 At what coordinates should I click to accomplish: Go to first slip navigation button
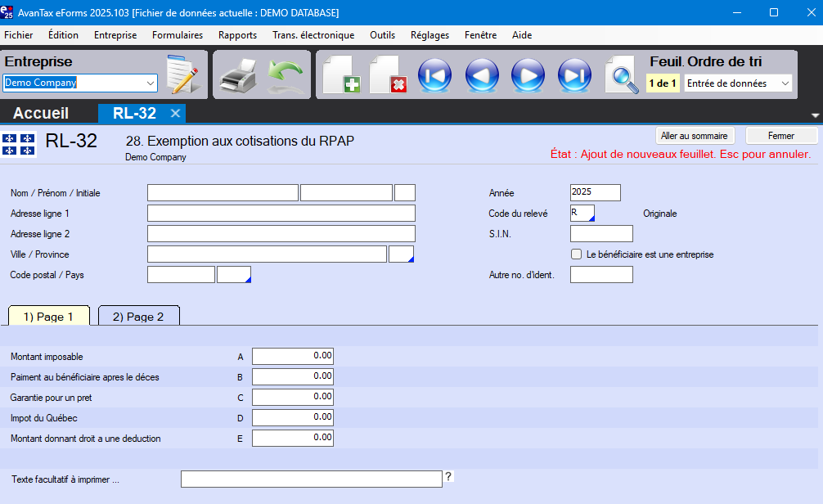click(435, 76)
